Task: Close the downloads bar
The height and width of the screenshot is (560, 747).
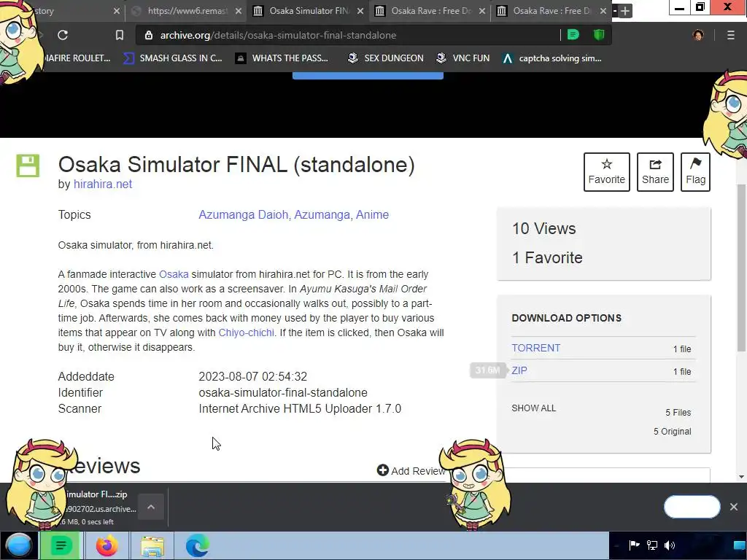Action: point(734,507)
